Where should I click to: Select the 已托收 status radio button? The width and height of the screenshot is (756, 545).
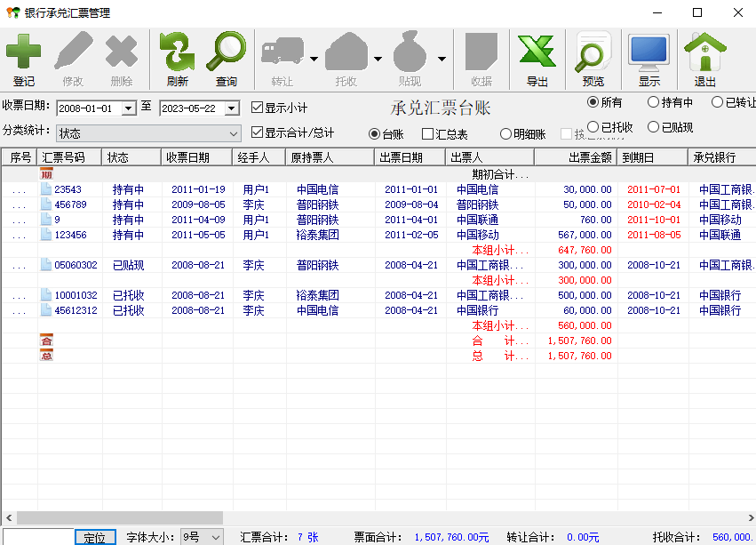[x=593, y=127]
